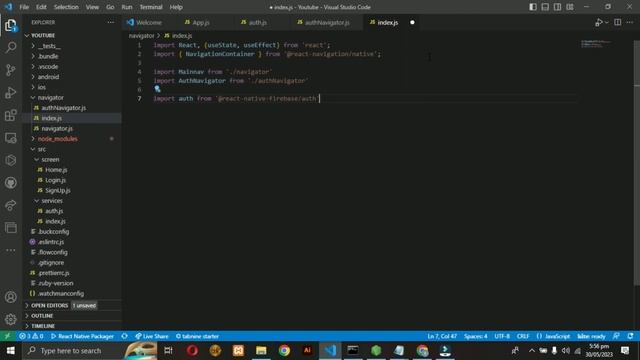Screen dimensions: 640x360
Task: Click the sync icon in status bar
Action: point(124,336)
